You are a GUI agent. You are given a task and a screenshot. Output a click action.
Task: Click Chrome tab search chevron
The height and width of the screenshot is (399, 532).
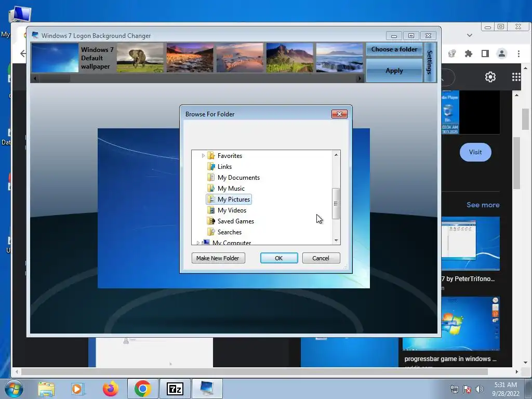click(470, 35)
